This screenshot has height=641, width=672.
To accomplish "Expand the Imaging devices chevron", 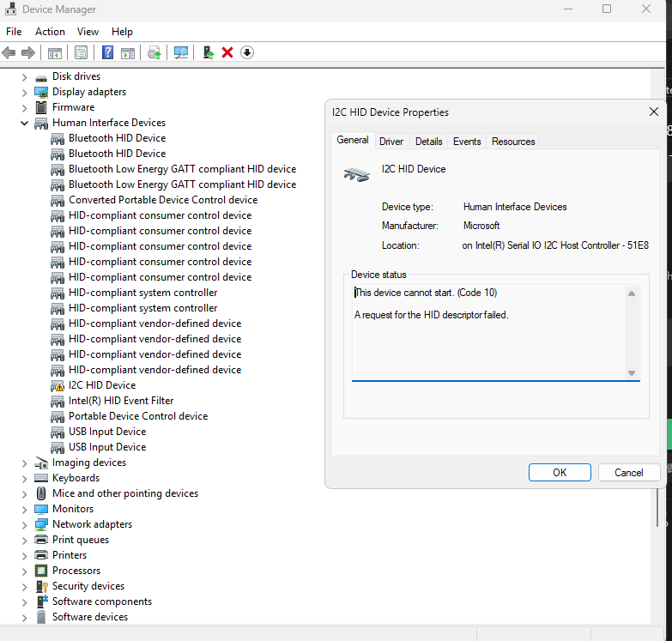I will (24, 463).
